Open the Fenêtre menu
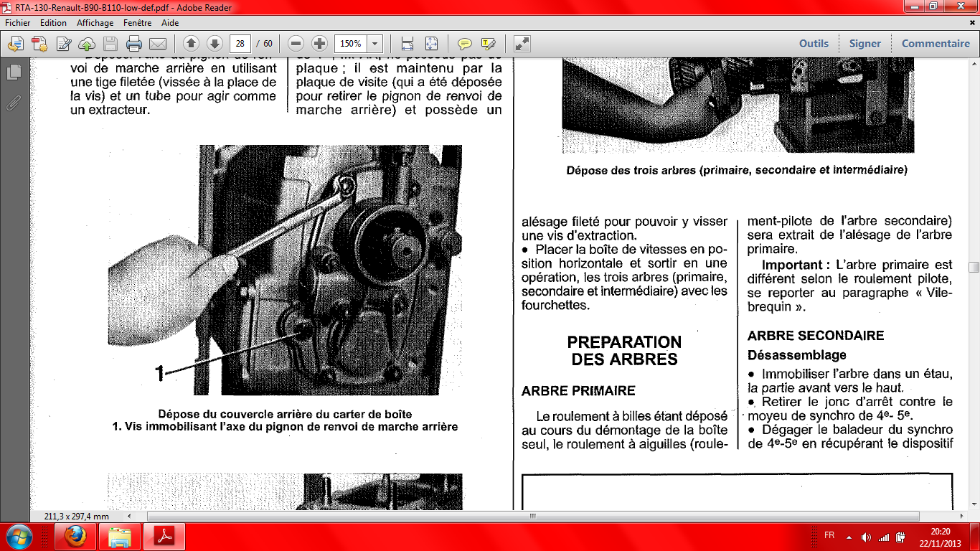The width and height of the screenshot is (980, 551). tap(137, 23)
